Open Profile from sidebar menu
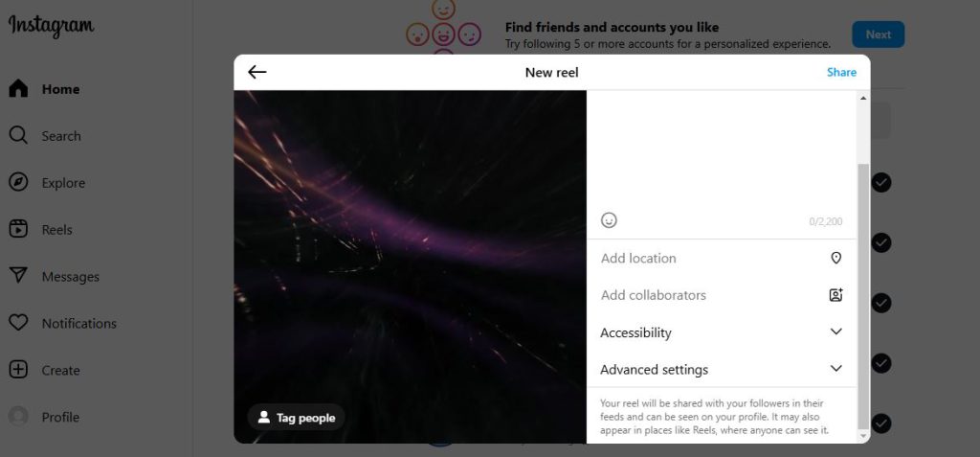The height and width of the screenshot is (457, 980). pyautogui.click(x=59, y=417)
